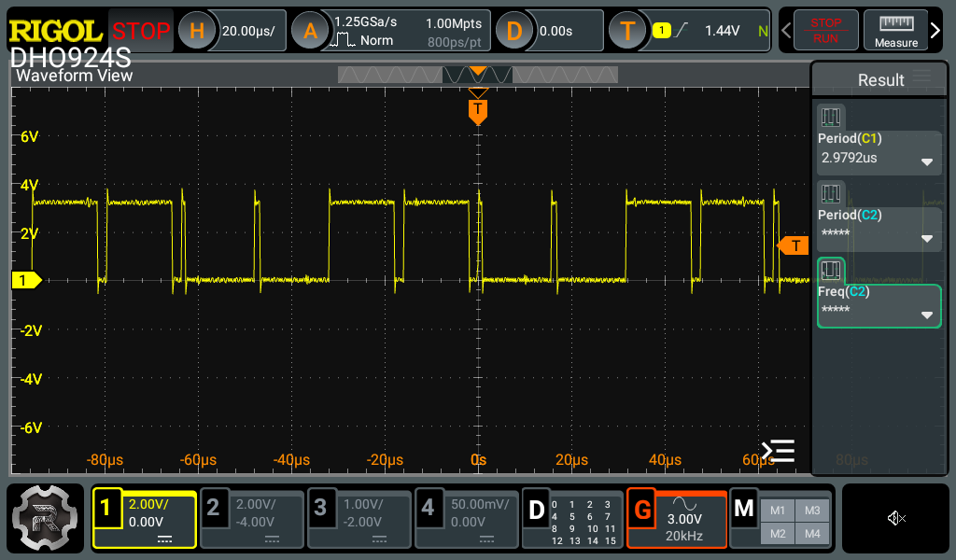
Task: Open the 0.00s delay setting
Action: (556, 31)
